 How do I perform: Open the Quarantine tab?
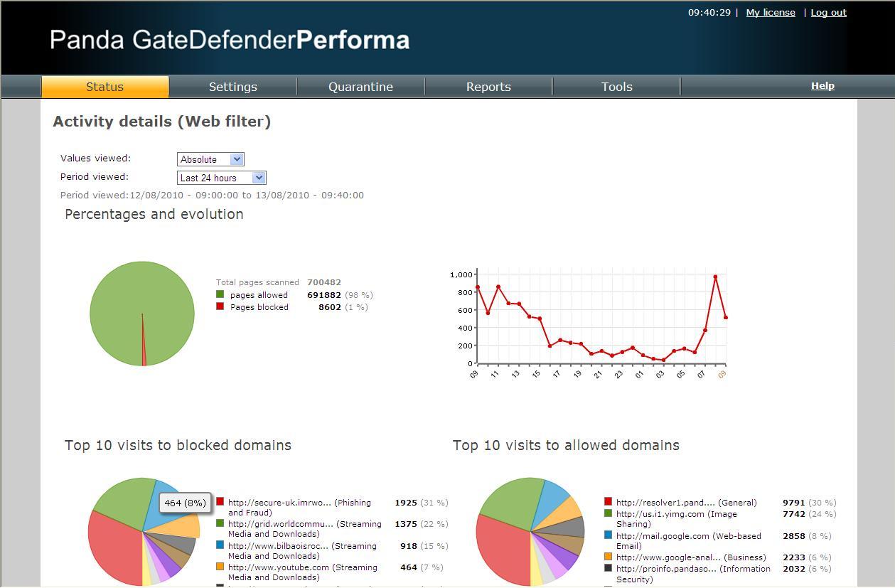pos(360,87)
